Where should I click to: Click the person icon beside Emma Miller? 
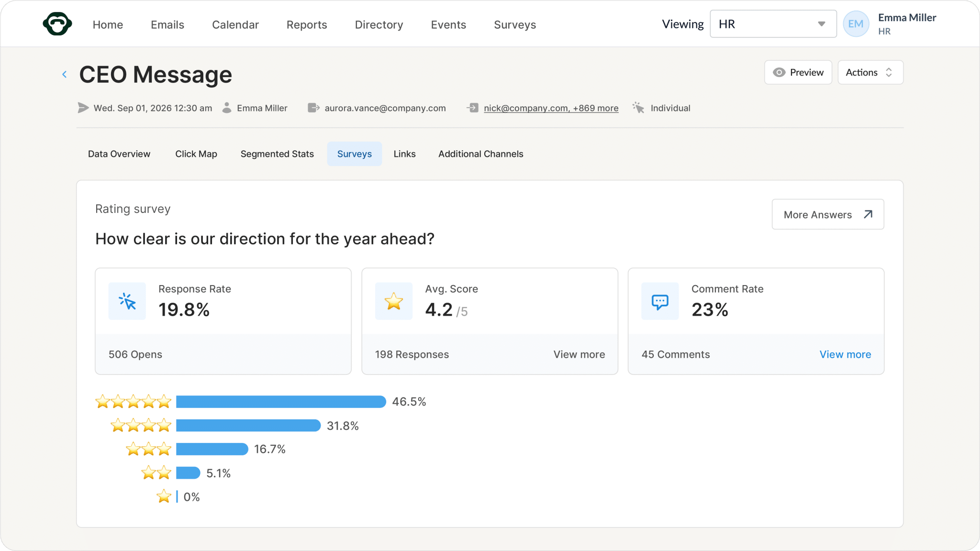227,108
